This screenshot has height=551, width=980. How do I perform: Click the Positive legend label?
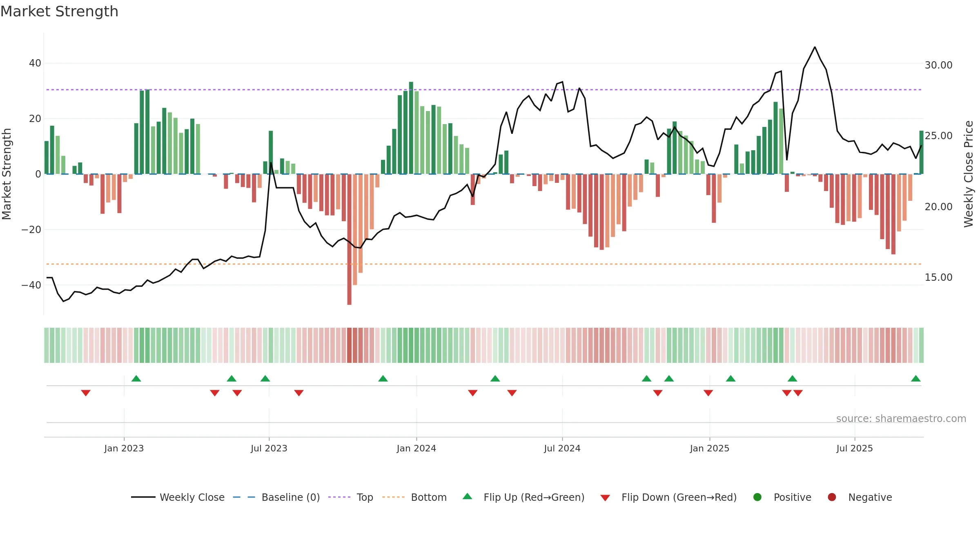point(792,497)
